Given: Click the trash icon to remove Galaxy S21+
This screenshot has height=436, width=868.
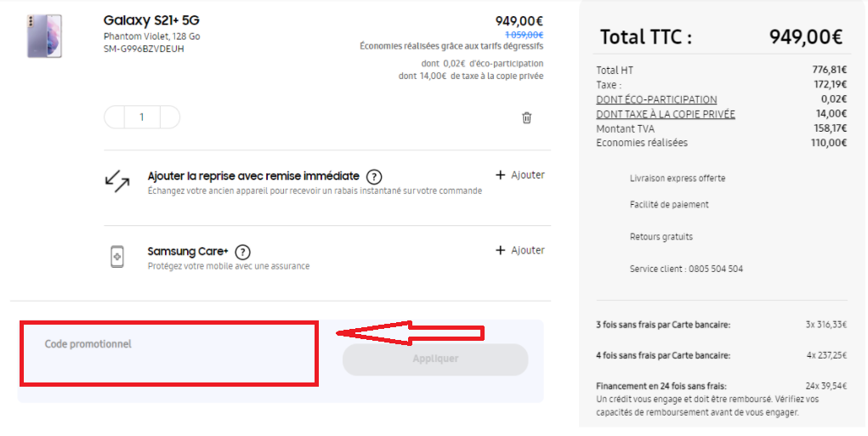Looking at the screenshot, I should tap(526, 118).
